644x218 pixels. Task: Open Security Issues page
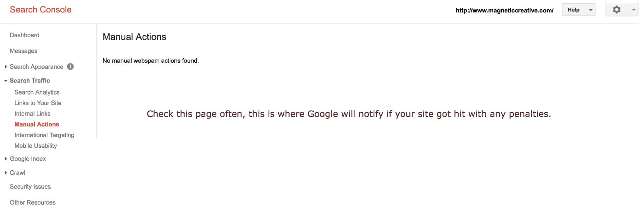point(30,187)
